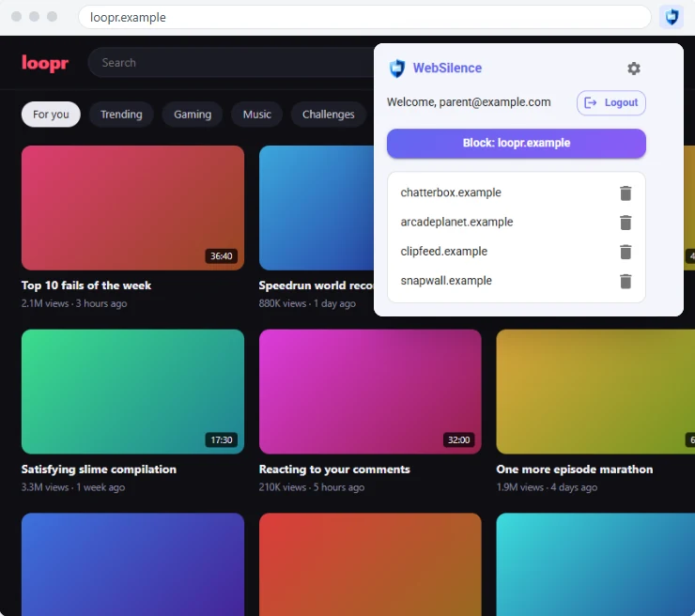Click the 210K views · 5 hours ago text
Viewport: 695px width, 616px height.
click(x=312, y=487)
